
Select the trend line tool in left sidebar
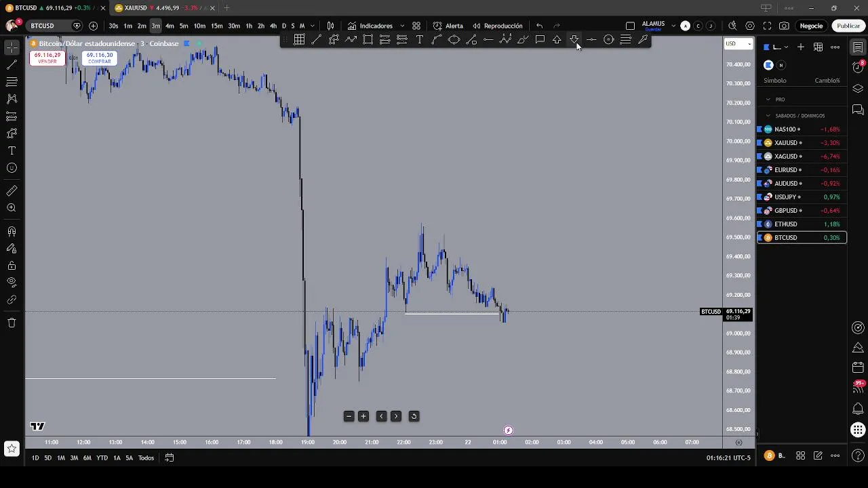[12, 65]
